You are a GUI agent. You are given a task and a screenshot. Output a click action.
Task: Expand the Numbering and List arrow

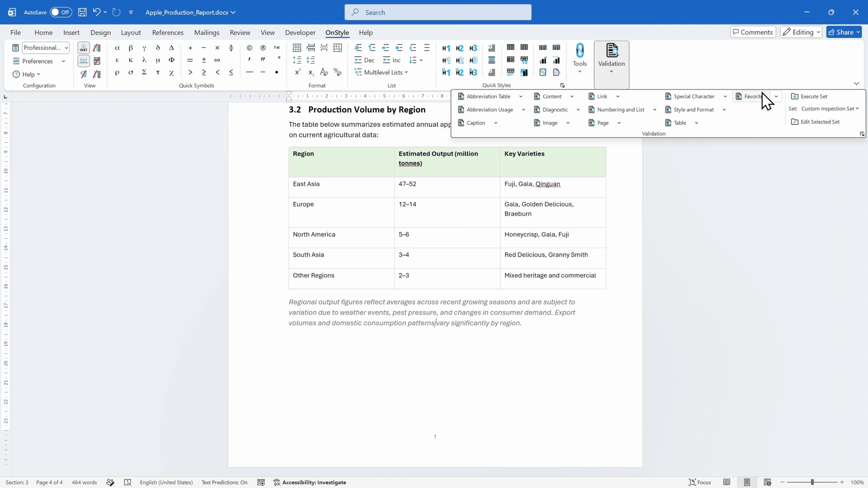pyautogui.click(x=655, y=110)
